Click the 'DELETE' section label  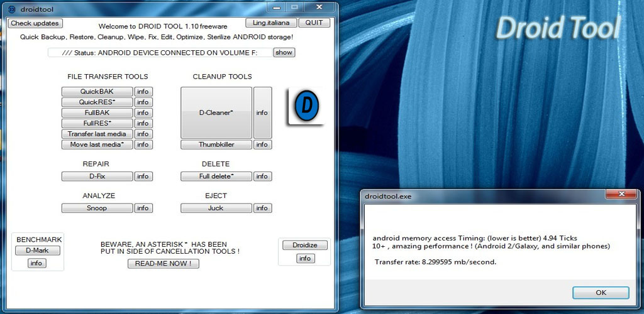pyautogui.click(x=216, y=164)
